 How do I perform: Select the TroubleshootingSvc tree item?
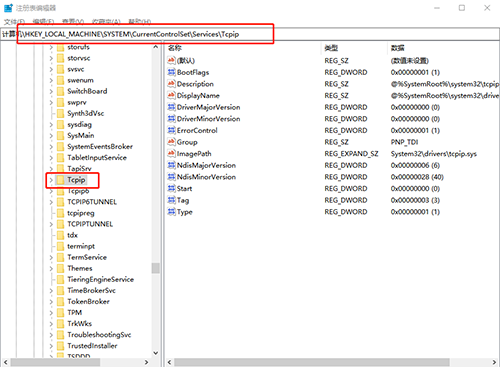click(x=99, y=335)
